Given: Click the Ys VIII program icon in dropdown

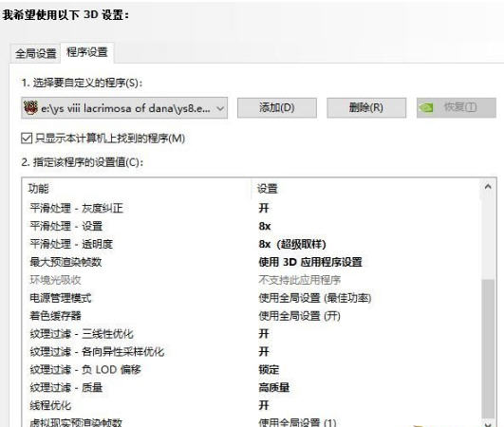Looking at the screenshot, I should 30,107.
